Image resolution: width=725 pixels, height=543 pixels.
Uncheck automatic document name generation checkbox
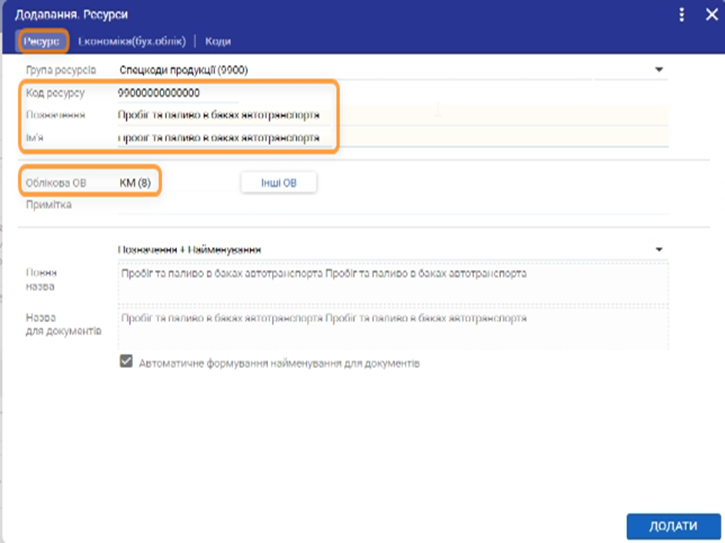coord(126,362)
